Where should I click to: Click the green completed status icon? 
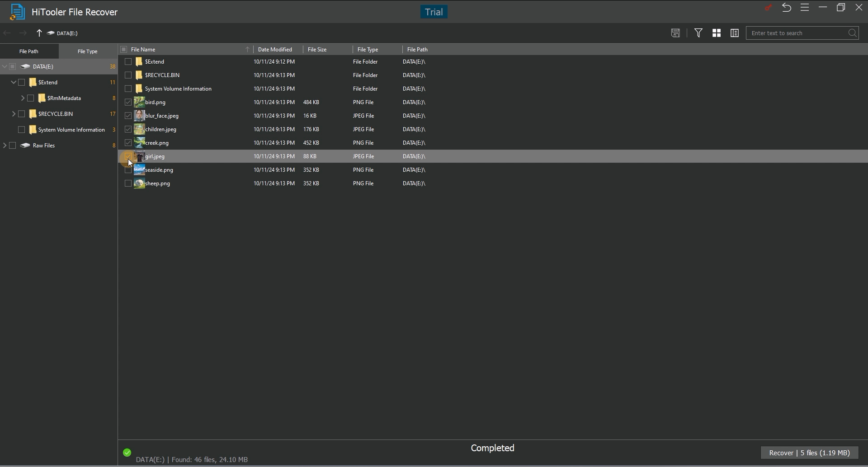[127, 452]
